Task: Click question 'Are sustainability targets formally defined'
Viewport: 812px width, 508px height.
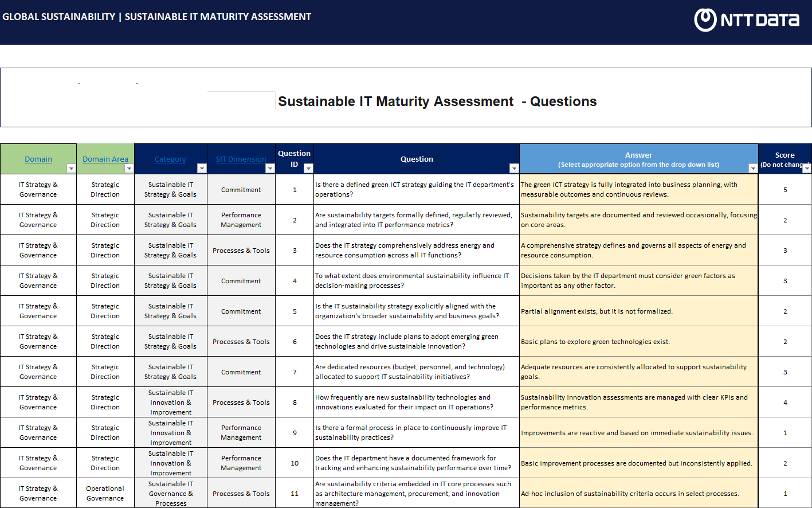Action: [417, 220]
